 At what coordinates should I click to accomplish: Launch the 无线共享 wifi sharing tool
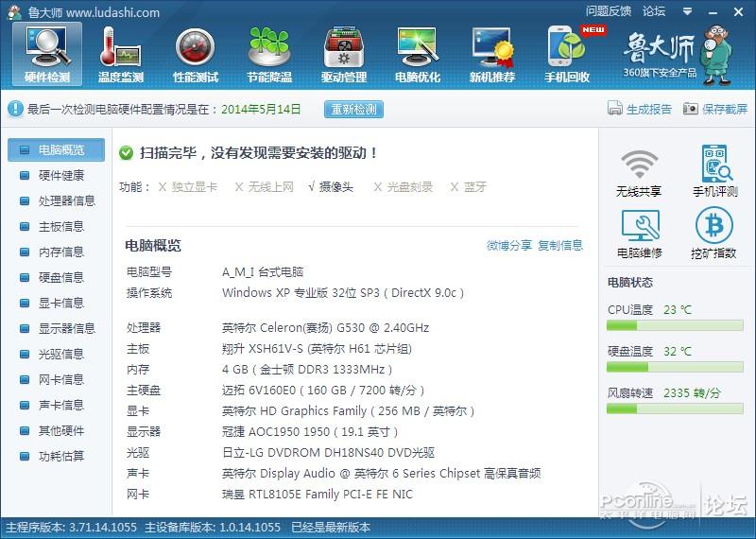[639, 172]
